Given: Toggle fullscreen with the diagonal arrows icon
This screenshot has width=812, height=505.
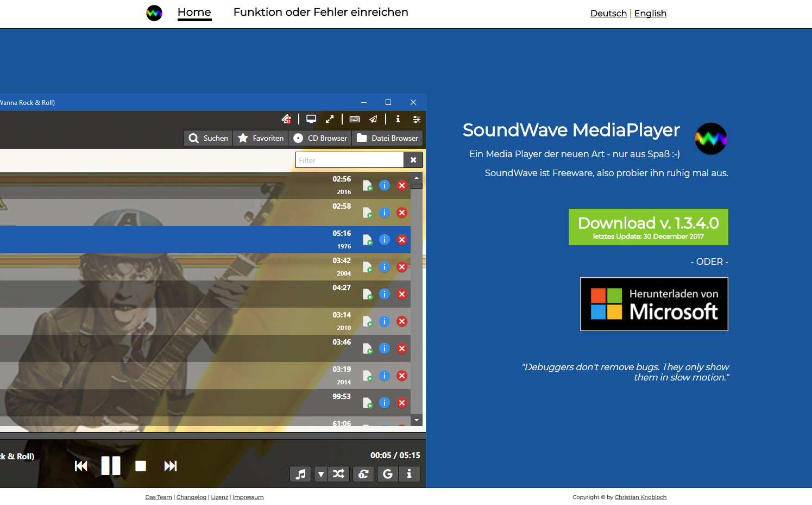Looking at the screenshot, I should (330, 119).
